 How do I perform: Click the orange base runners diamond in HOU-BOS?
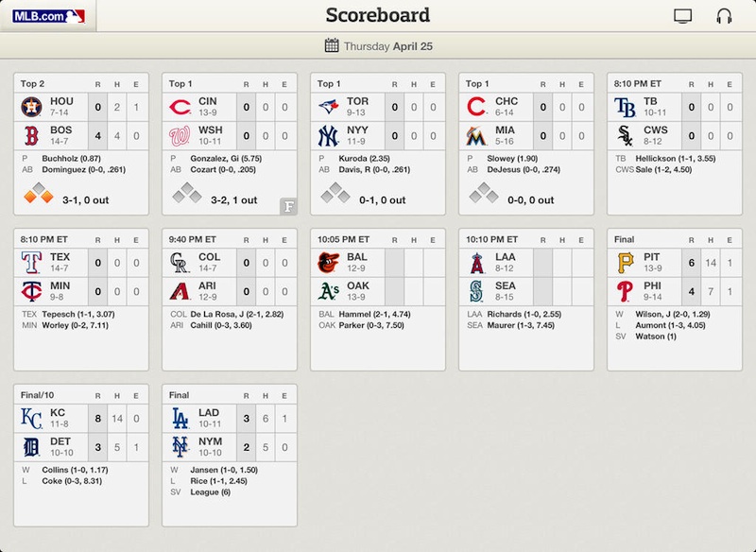tap(39, 193)
